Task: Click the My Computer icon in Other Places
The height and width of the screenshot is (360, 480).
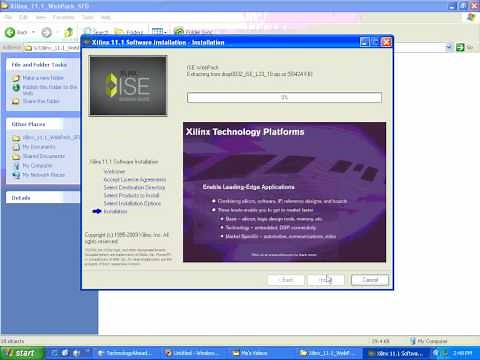Action: click(16, 166)
